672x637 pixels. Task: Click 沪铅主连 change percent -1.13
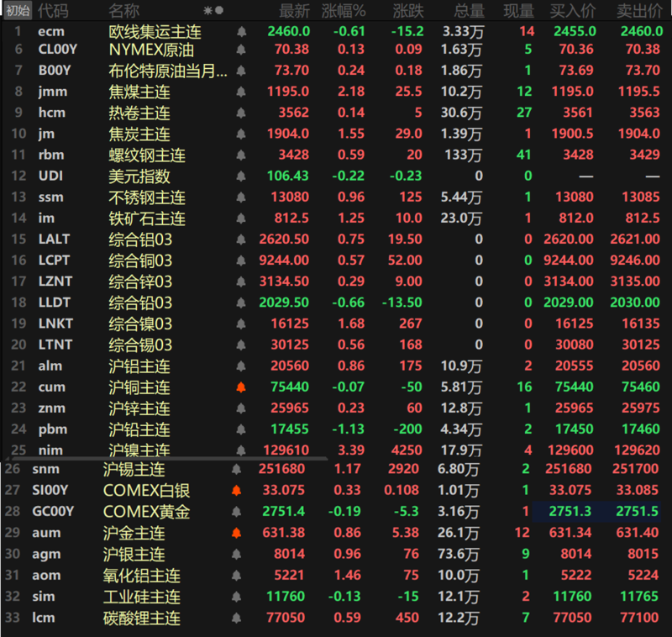[x=348, y=429]
